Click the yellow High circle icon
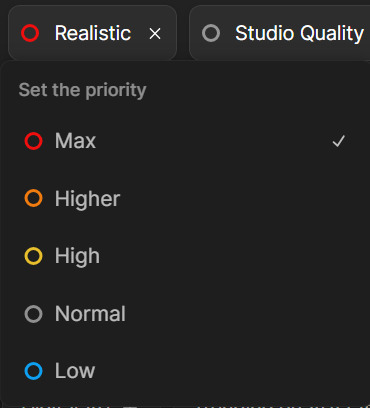Screen dimensions: 370x408 pyautogui.click(x=33, y=256)
